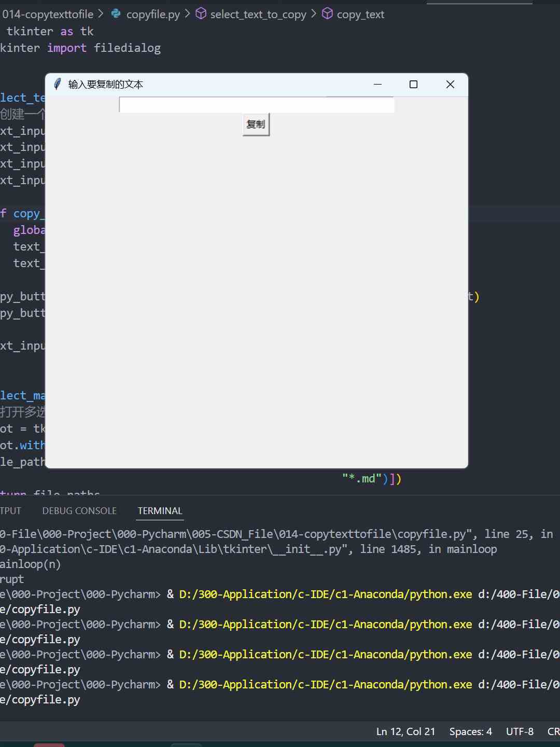Click cube icon beside copy_text breadcrumb
The image size is (560, 747).
coord(327,13)
